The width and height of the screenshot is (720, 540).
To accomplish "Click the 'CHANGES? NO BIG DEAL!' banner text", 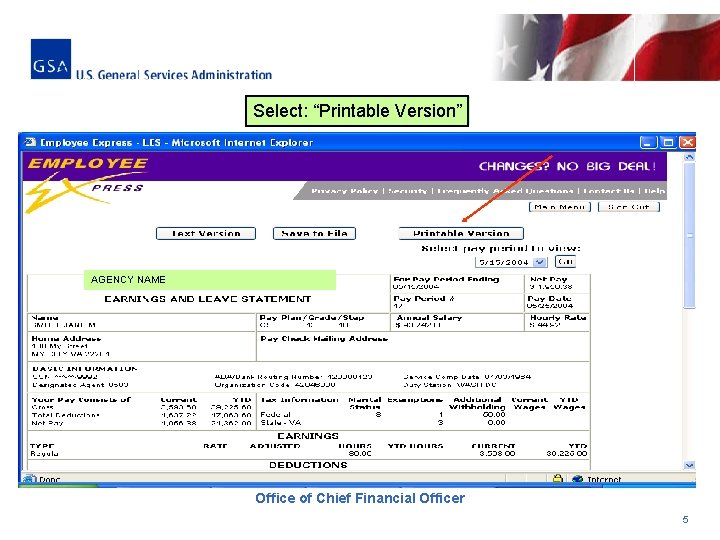I will (568, 166).
